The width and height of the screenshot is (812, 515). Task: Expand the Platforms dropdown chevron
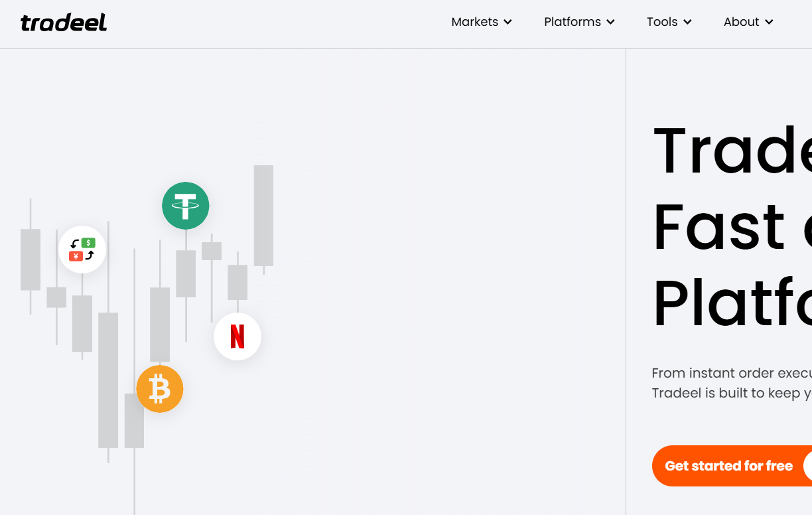pyautogui.click(x=610, y=22)
